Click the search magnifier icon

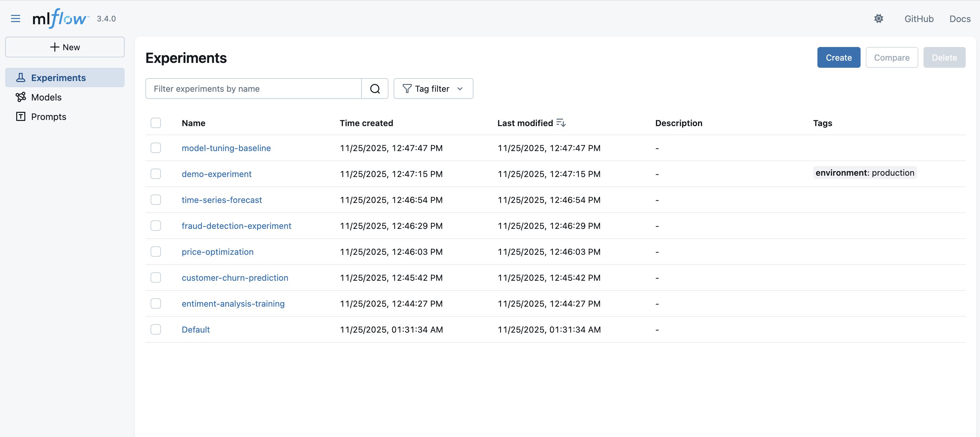point(375,89)
